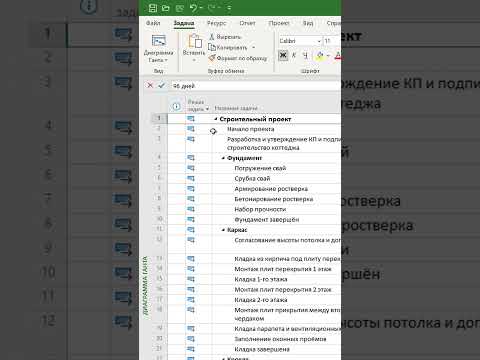The image size is (480, 360).
Task: Click task mode icon for Заполнение оконных проёмов row
Action: 191,339
